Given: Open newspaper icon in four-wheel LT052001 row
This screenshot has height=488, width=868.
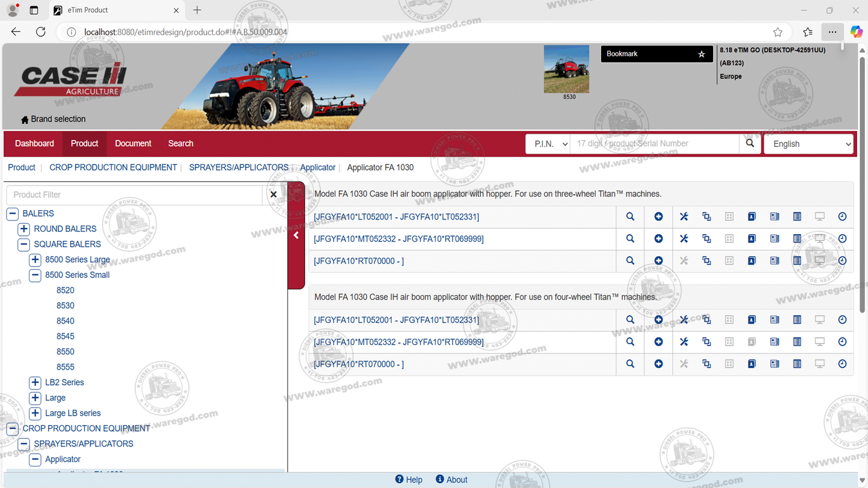Looking at the screenshot, I should click(774, 320).
